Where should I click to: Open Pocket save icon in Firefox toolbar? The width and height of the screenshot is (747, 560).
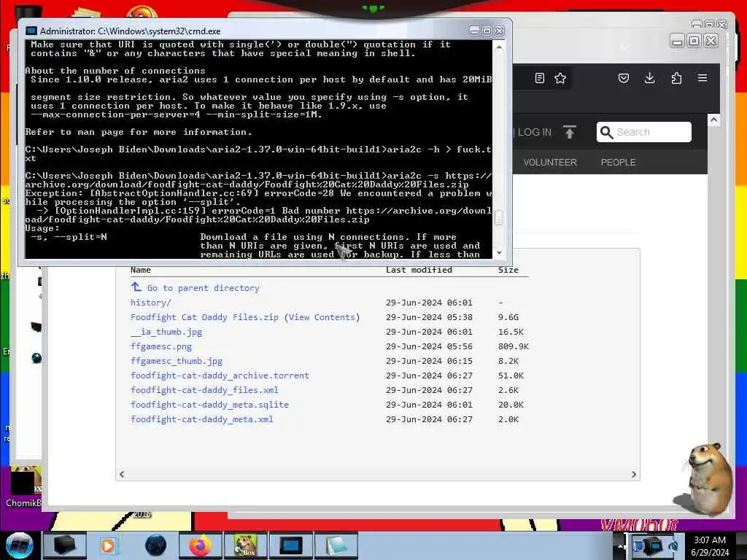(x=624, y=78)
